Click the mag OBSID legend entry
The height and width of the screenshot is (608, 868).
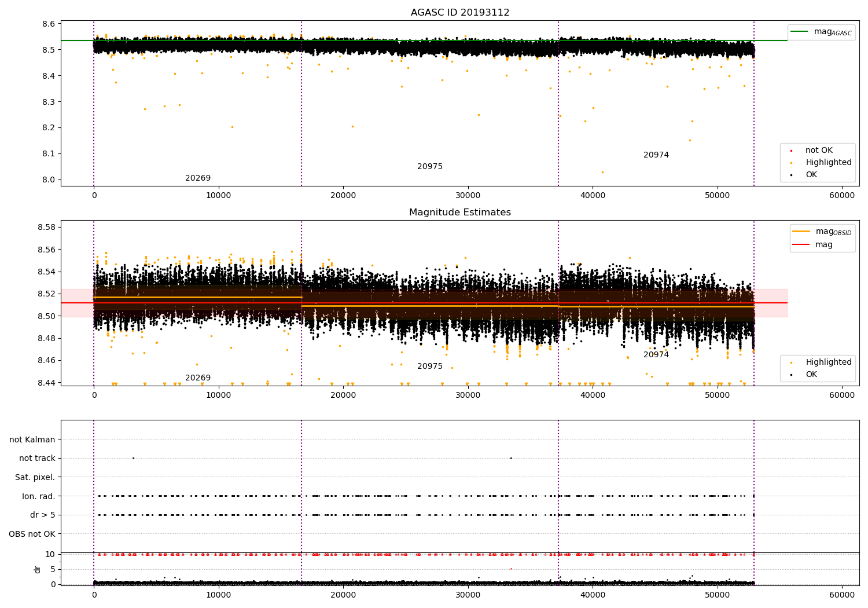click(x=822, y=232)
